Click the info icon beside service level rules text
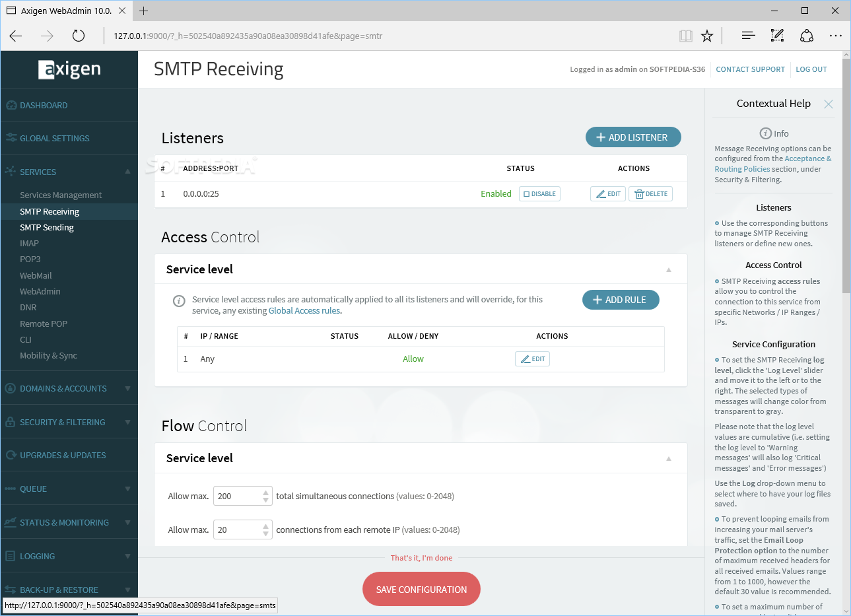 coord(179,301)
